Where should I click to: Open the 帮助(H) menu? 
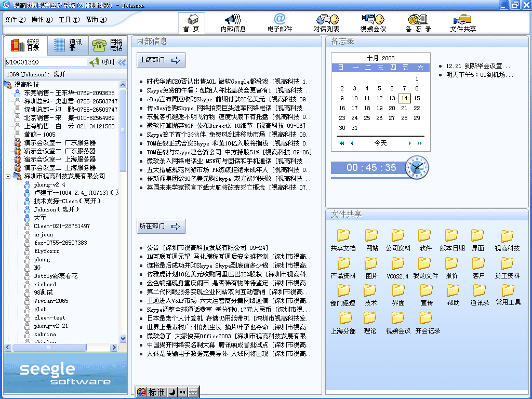(96, 20)
